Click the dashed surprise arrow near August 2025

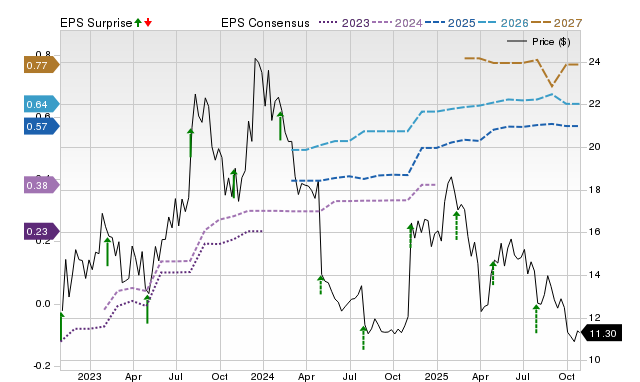536,319
